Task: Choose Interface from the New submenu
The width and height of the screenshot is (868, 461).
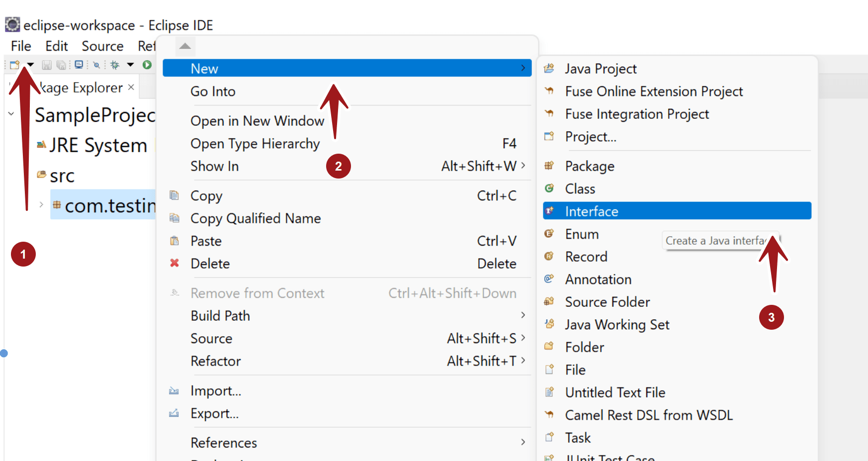Action: tap(592, 211)
